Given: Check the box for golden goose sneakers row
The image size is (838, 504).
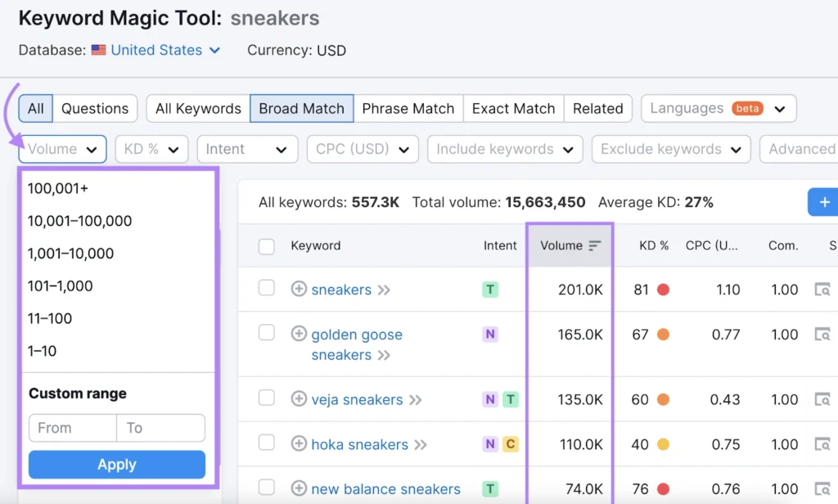Looking at the screenshot, I should coord(267,332).
